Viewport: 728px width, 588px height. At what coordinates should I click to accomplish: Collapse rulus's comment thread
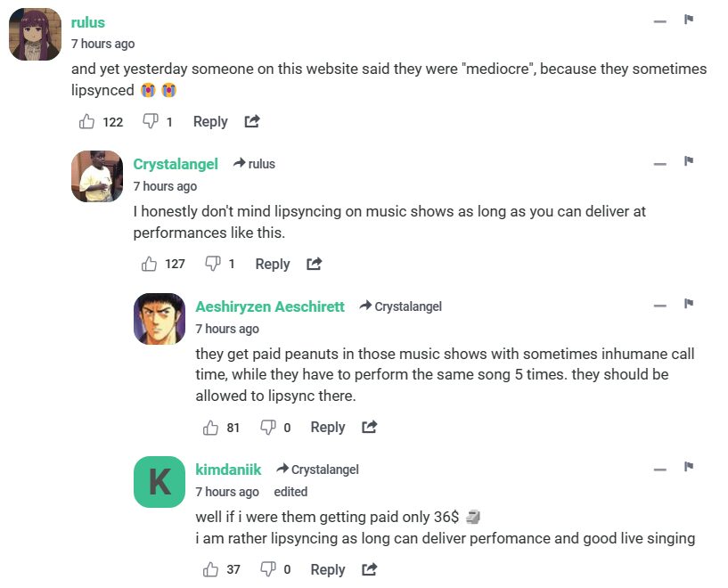tap(660, 20)
